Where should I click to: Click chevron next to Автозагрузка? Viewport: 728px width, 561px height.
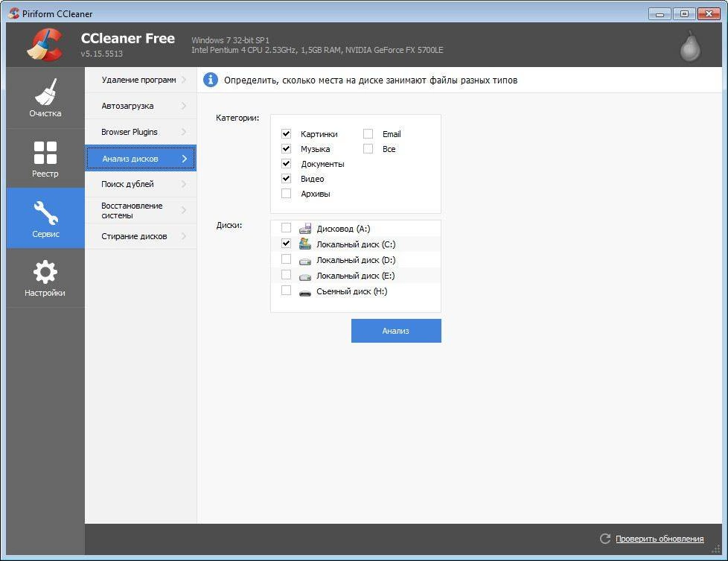(184, 106)
